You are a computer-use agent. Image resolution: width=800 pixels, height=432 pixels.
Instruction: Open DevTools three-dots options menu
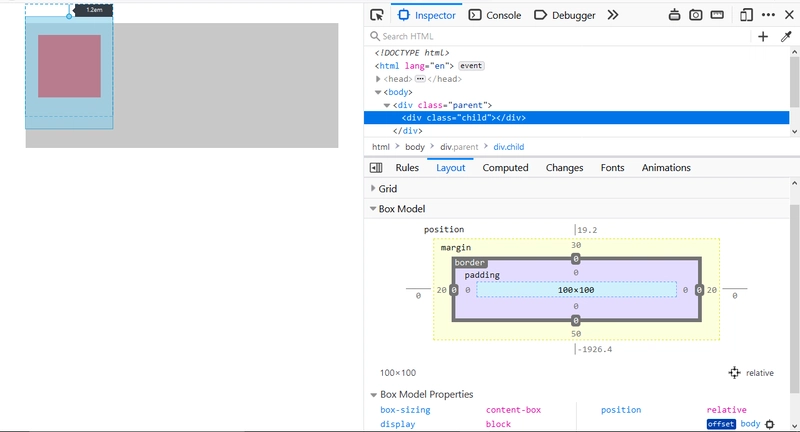(x=768, y=15)
